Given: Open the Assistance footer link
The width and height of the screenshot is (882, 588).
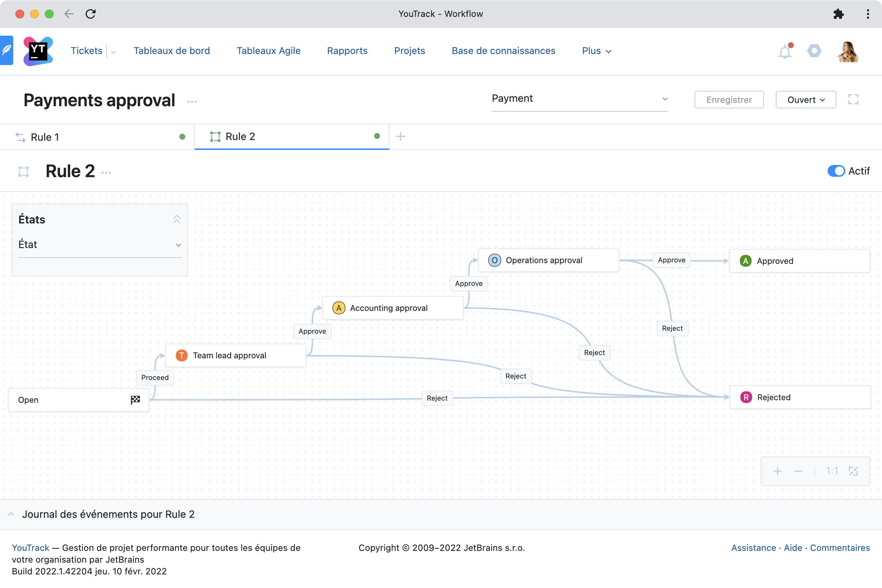Looking at the screenshot, I should click(753, 548).
